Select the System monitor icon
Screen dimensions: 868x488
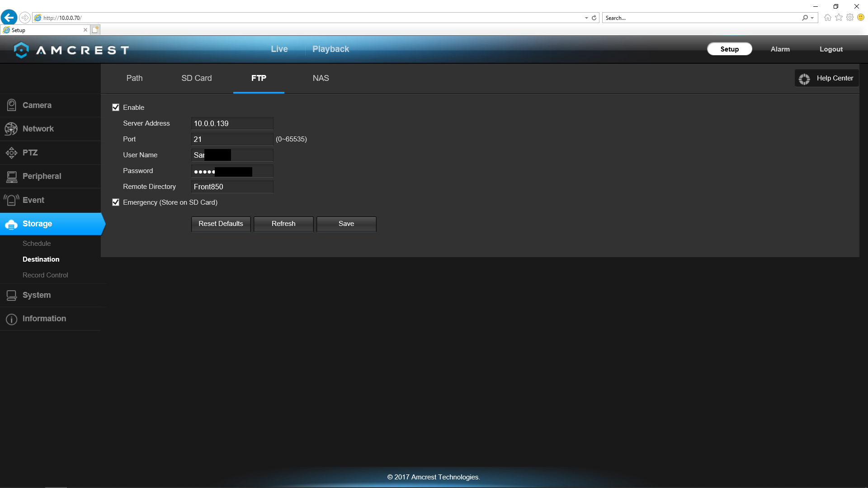click(12, 296)
